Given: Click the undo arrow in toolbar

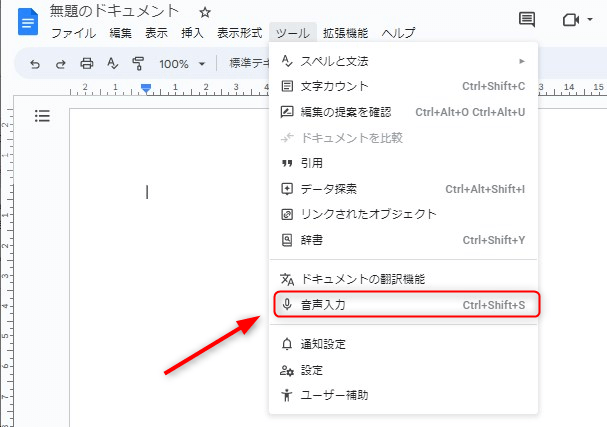Looking at the screenshot, I should tap(35, 63).
